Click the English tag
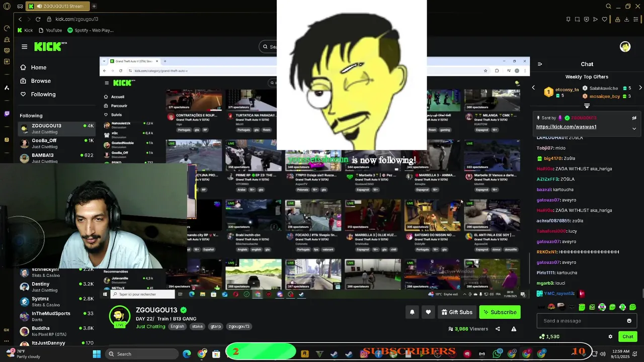644x362 pixels. click(x=177, y=326)
